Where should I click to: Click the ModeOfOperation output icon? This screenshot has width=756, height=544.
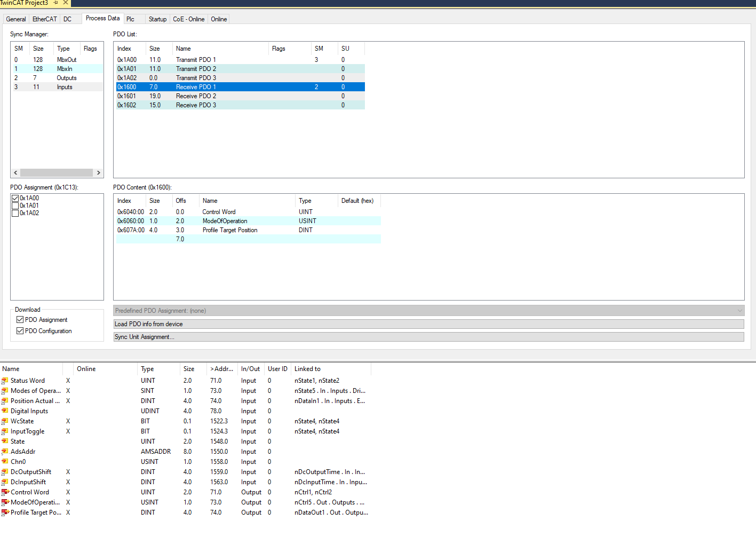pyautogui.click(x=5, y=502)
